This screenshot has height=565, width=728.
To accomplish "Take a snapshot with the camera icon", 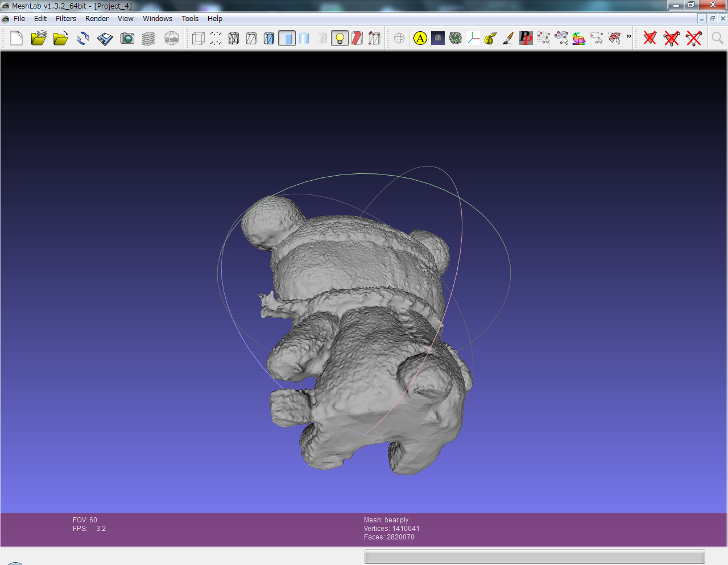I will tap(127, 38).
